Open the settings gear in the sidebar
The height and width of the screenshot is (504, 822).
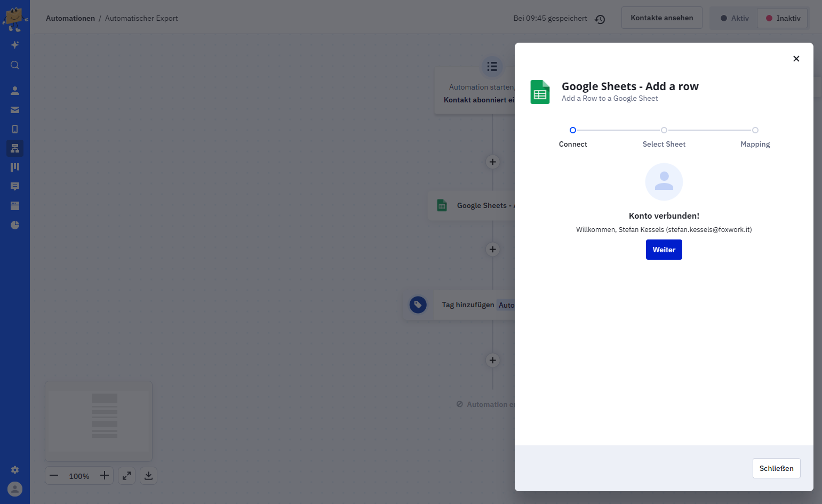point(15,470)
